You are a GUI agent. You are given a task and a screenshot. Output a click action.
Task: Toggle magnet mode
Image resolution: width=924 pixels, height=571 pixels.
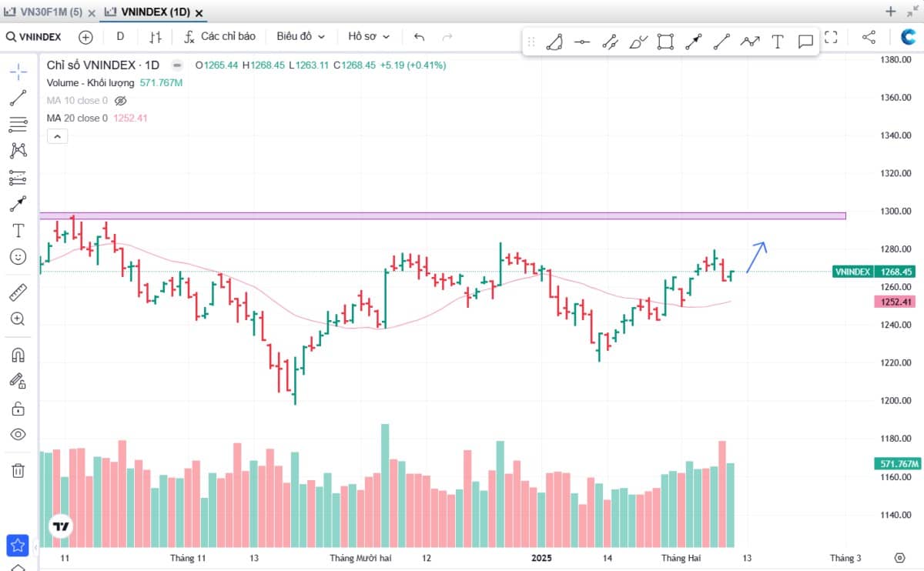pyautogui.click(x=18, y=355)
